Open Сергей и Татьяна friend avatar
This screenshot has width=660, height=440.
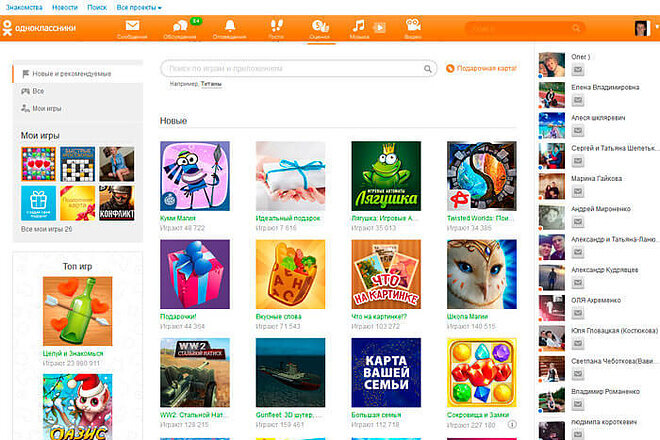[552, 156]
